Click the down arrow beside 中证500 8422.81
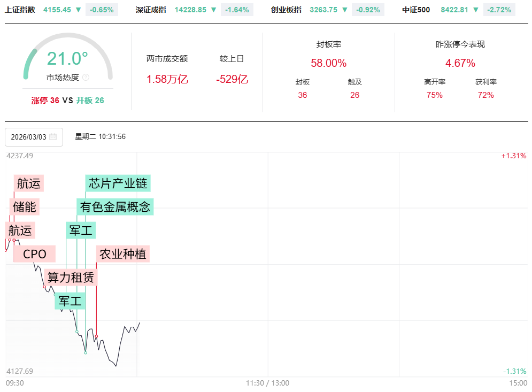Image resolution: width=532 pixels, height=392 pixels. [x=476, y=10]
